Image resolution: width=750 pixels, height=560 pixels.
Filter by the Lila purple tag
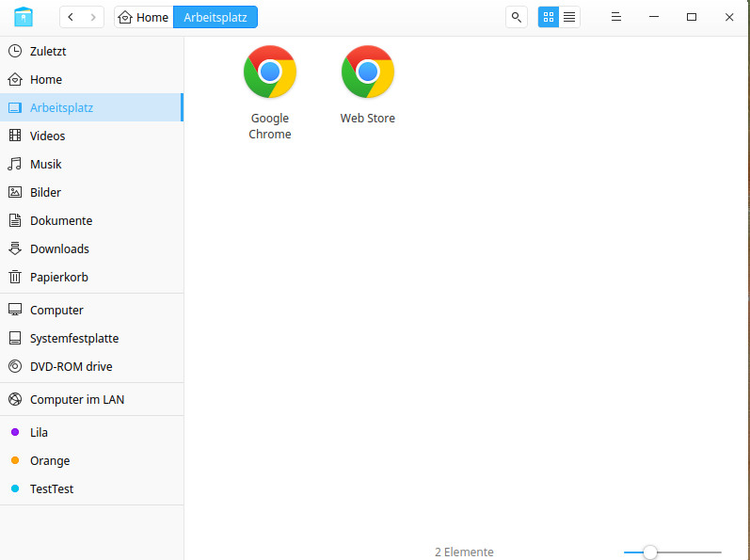tap(92, 432)
